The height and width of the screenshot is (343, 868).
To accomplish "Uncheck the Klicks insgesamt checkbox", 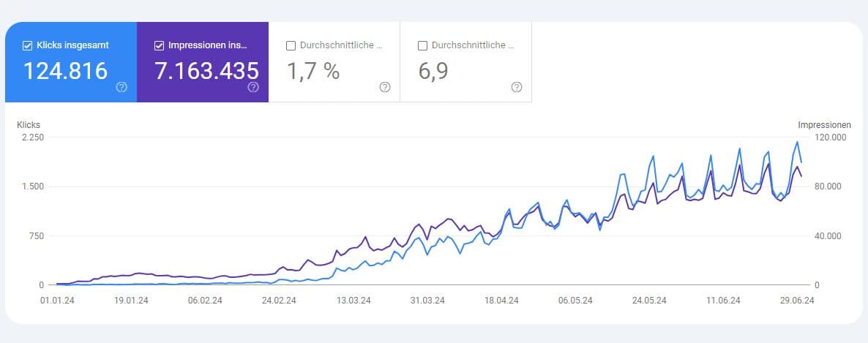I will (28, 45).
